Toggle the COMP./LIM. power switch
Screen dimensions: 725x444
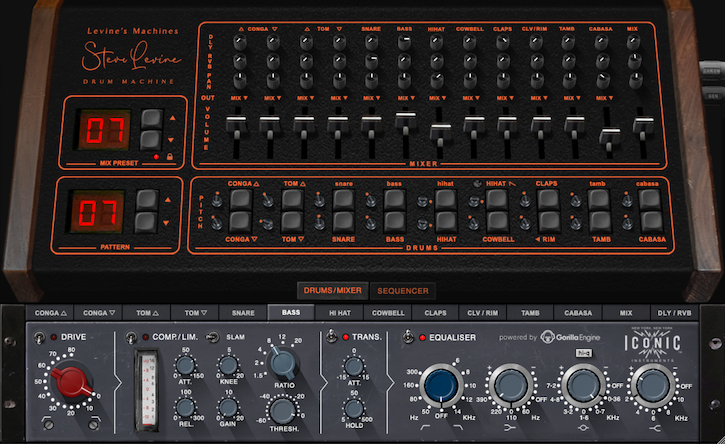(x=132, y=337)
